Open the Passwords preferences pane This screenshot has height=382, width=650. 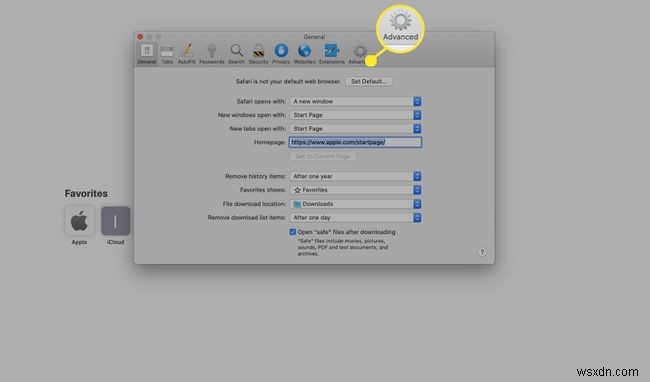tap(212, 54)
